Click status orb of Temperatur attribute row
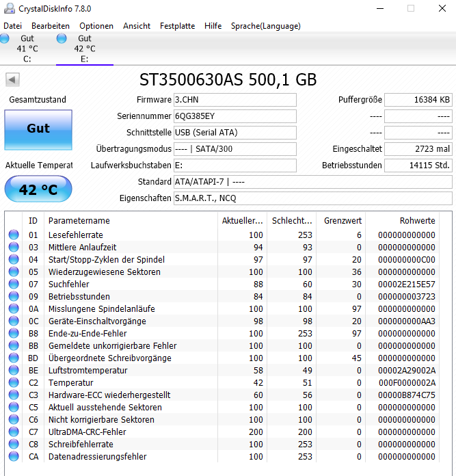The width and height of the screenshot is (456, 476). pyautogui.click(x=14, y=382)
